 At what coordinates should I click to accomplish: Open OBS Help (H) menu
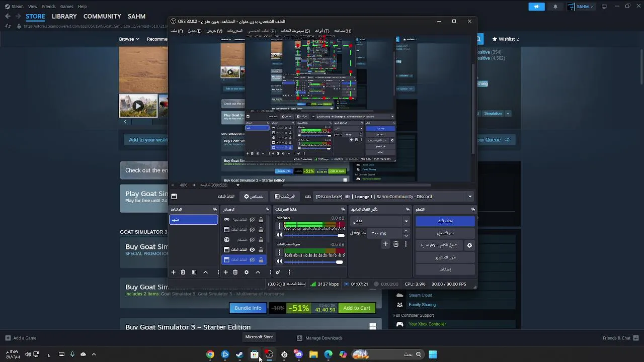[x=343, y=31]
